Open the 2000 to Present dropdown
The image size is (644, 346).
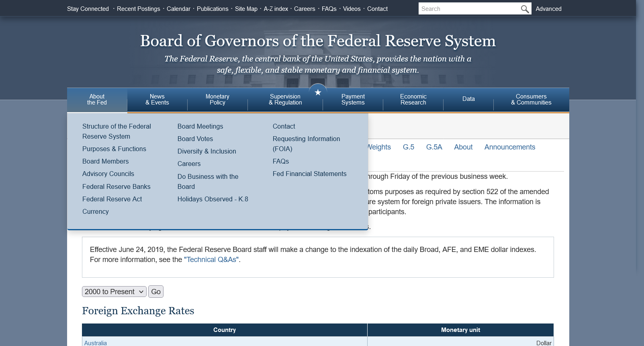[114, 292]
